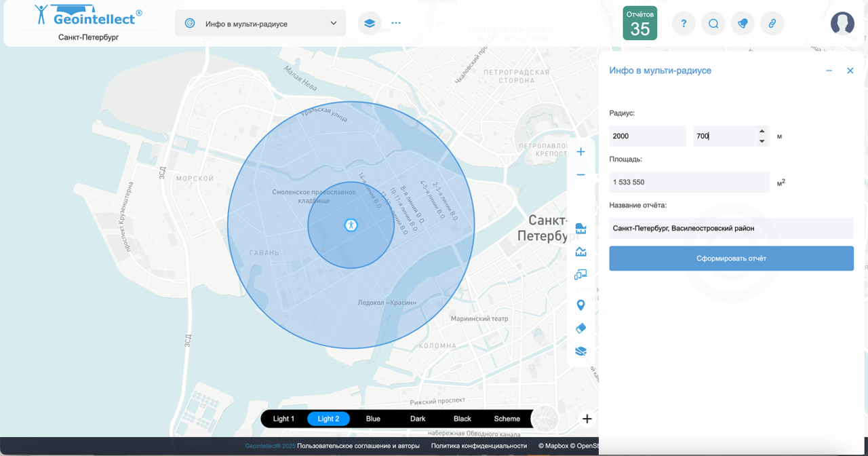Switch map style to Blue
The image size is (868, 456).
click(x=373, y=419)
